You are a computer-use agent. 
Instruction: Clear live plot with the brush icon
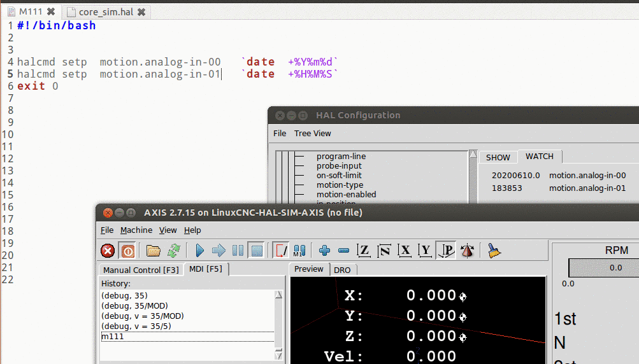pos(494,251)
